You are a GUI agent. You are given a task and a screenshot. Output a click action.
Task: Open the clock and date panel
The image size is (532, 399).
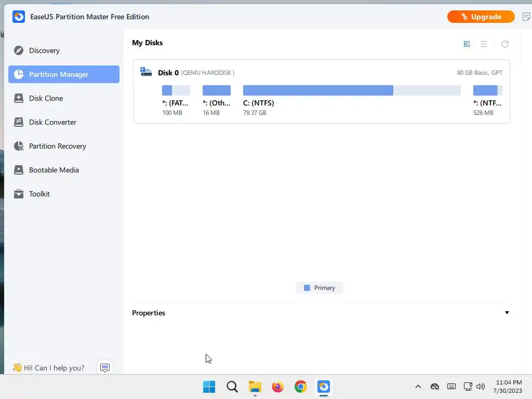(x=508, y=387)
